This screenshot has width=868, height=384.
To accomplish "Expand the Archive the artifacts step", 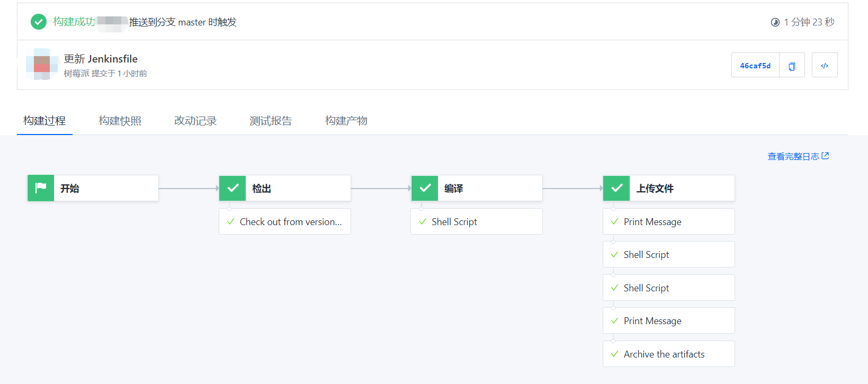I will coord(668,354).
